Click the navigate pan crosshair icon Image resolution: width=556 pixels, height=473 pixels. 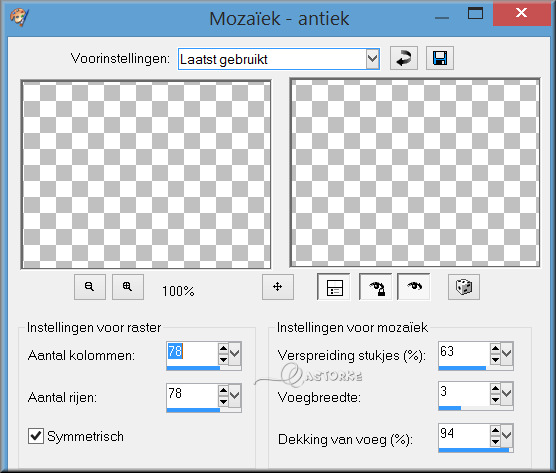(278, 286)
